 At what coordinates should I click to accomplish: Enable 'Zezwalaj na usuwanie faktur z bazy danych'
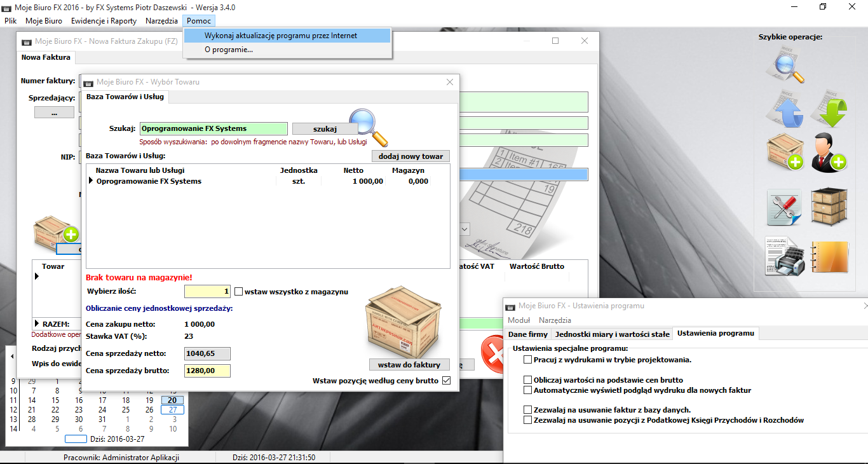[527, 411]
